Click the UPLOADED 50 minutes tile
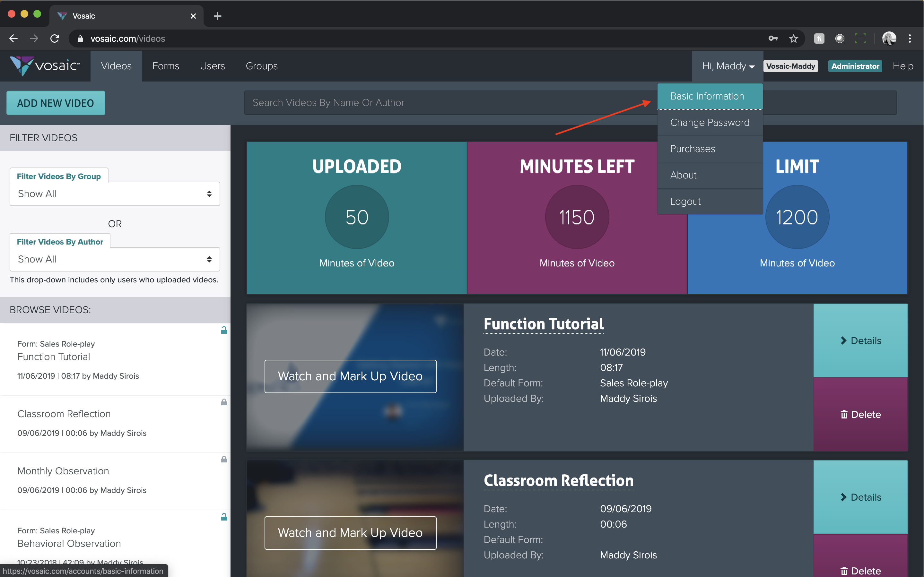 [x=357, y=218]
